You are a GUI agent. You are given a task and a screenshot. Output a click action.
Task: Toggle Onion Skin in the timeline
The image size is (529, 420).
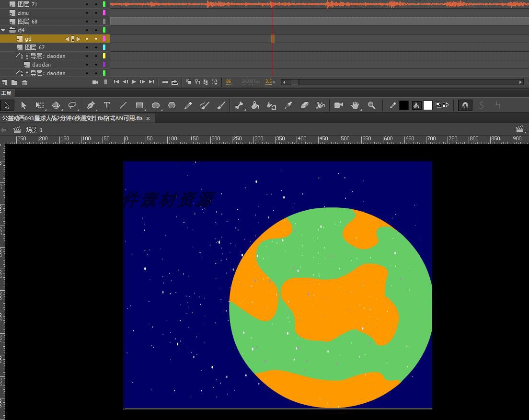coord(189,82)
